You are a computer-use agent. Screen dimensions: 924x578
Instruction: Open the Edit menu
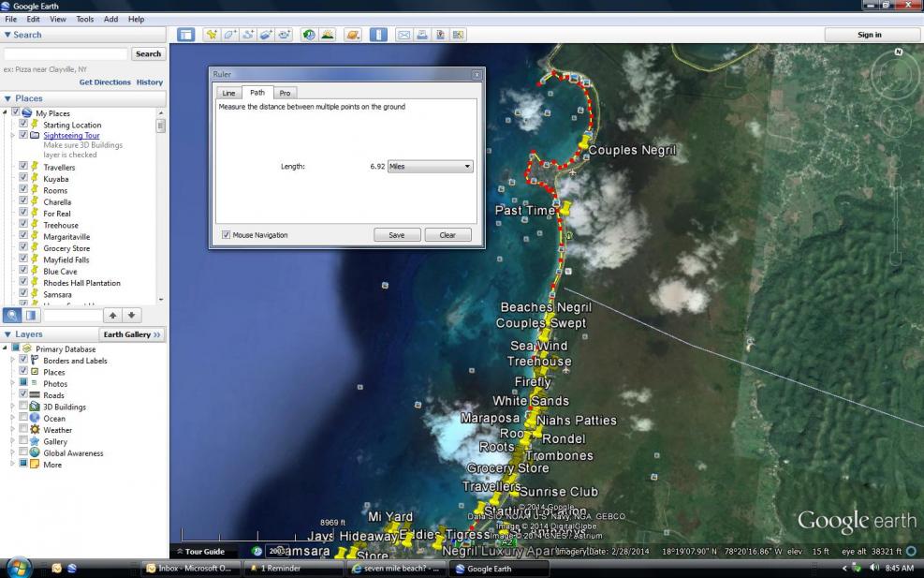[33, 19]
